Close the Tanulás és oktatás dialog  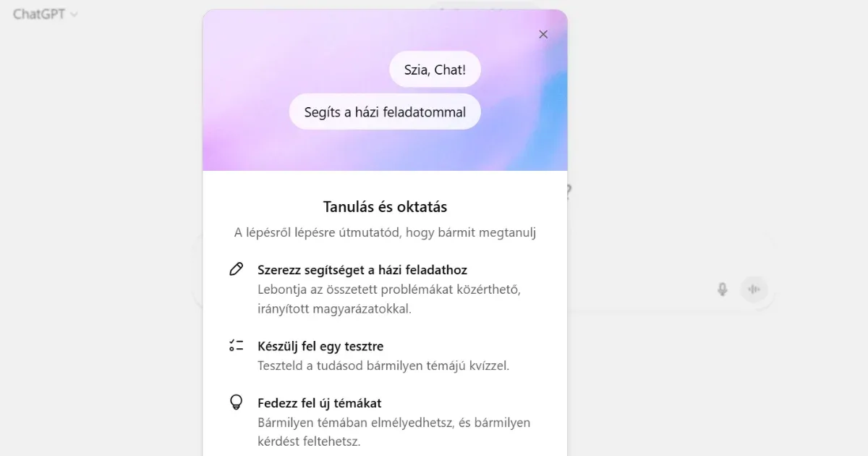click(543, 34)
